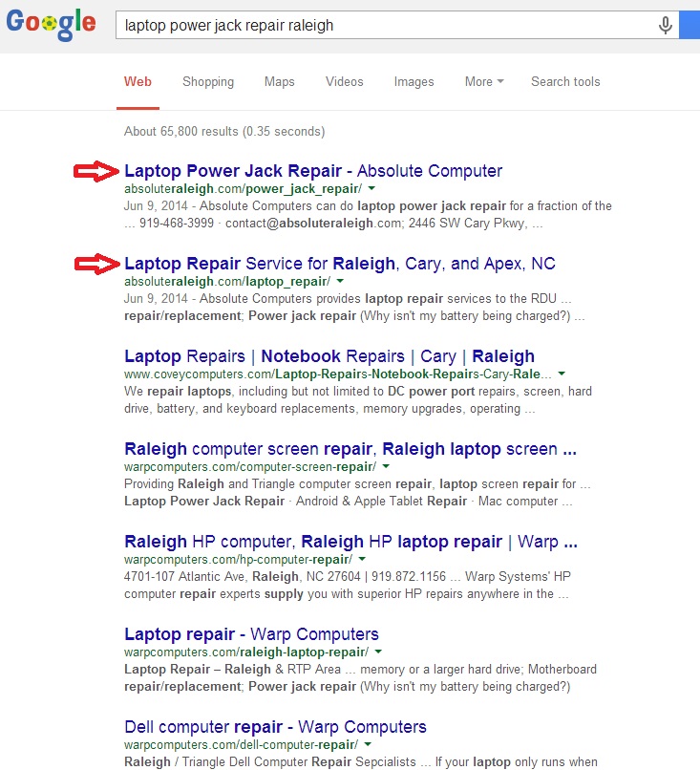Viewport: 700px width, 770px height.
Task: Click the warpcomputers.com/raleigh-laptop-repair/ URL text
Action: pos(246,652)
